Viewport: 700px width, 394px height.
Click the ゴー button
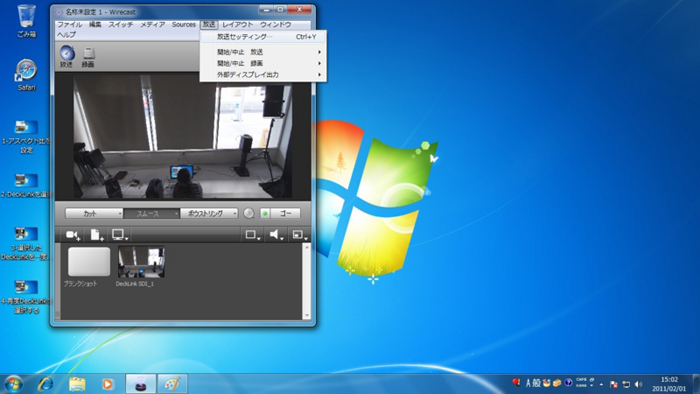(285, 214)
